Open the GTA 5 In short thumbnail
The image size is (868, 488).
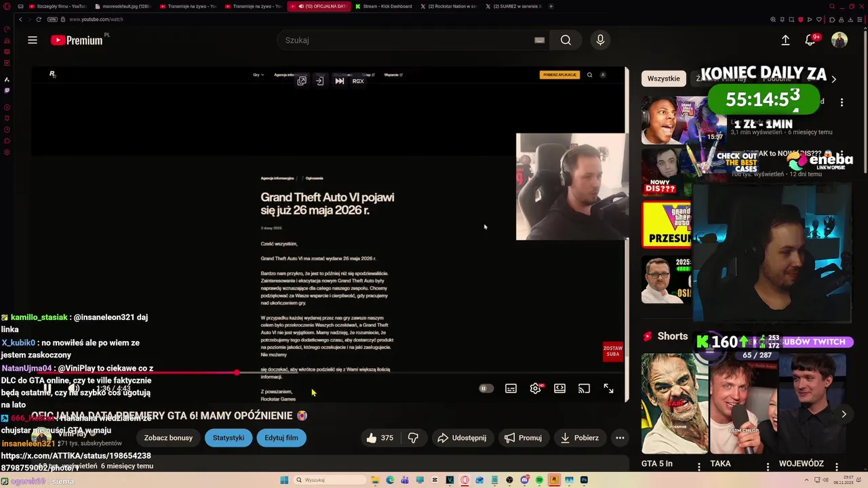675,404
